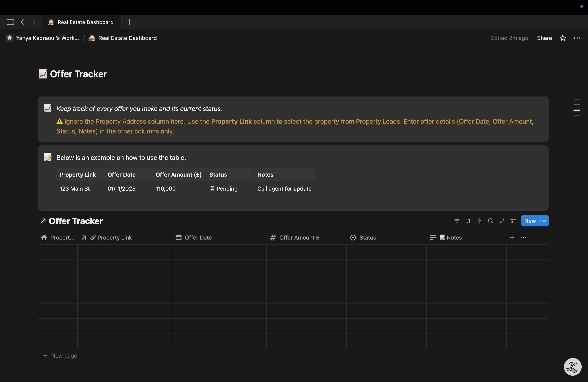
Task: Open the page options three-dot menu
Action: pos(577,38)
